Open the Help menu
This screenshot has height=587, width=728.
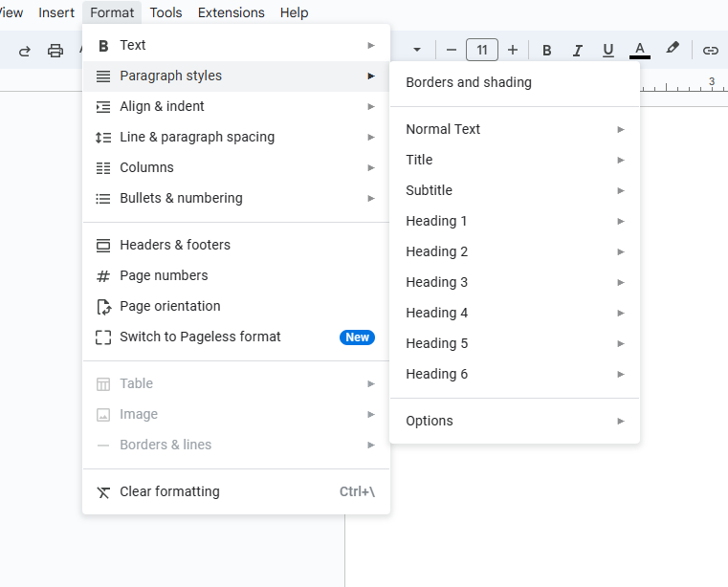294,12
